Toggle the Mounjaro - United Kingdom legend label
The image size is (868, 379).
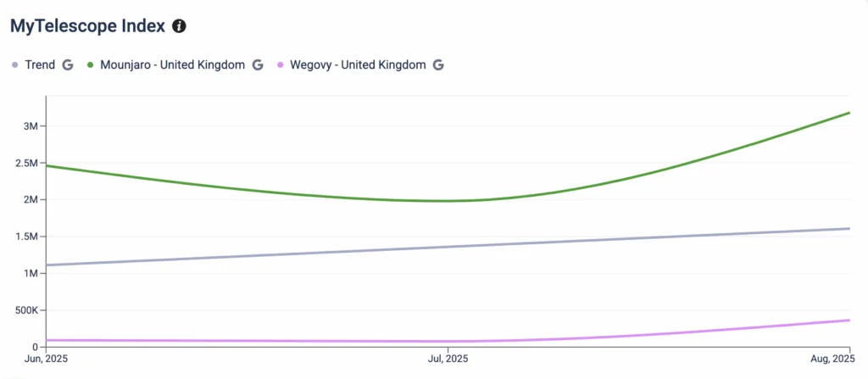pos(172,65)
